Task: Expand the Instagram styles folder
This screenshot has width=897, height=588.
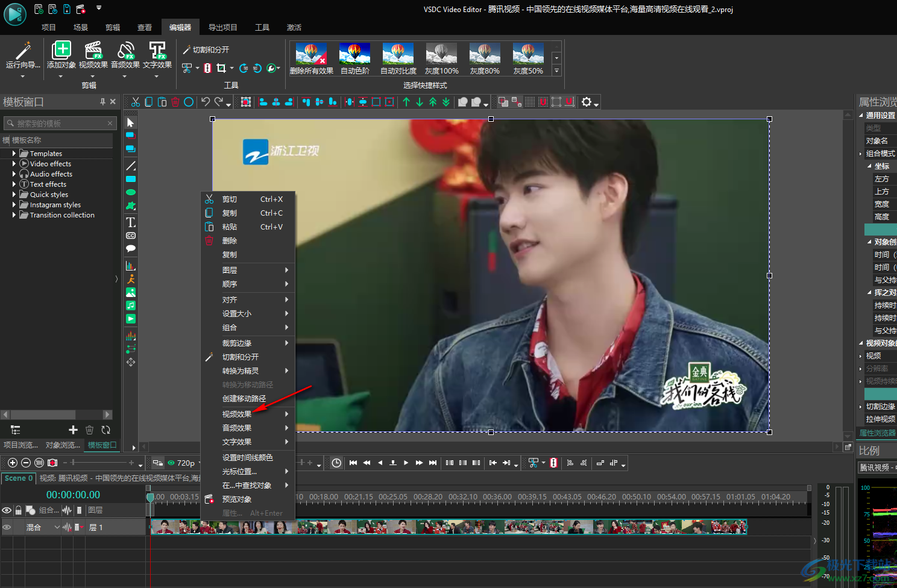Action: pos(14,205)
